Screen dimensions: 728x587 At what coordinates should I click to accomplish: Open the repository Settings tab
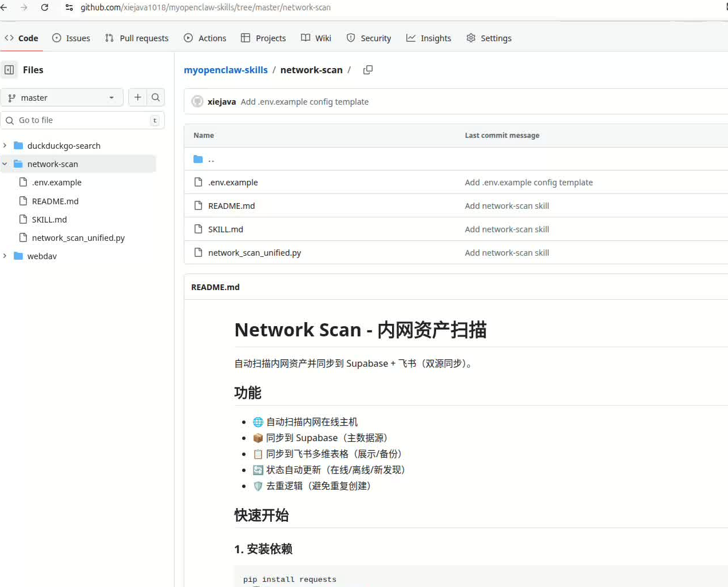click(489, 38)
